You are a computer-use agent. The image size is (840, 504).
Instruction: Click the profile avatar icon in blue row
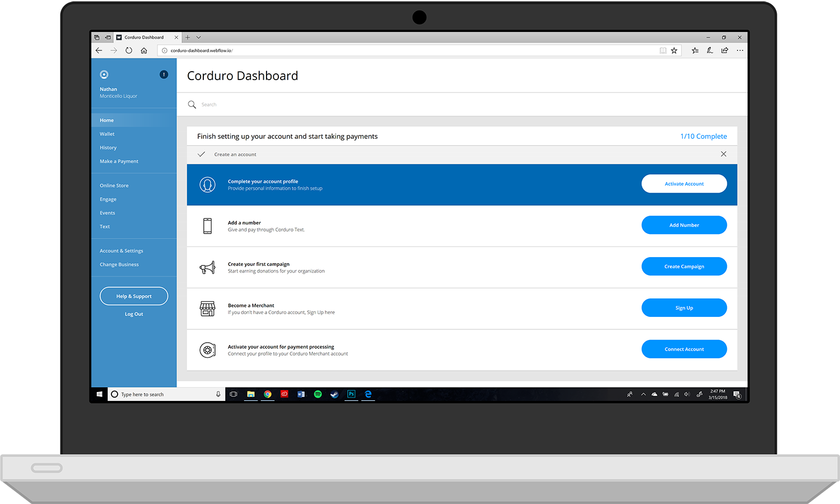pos(207,185)
